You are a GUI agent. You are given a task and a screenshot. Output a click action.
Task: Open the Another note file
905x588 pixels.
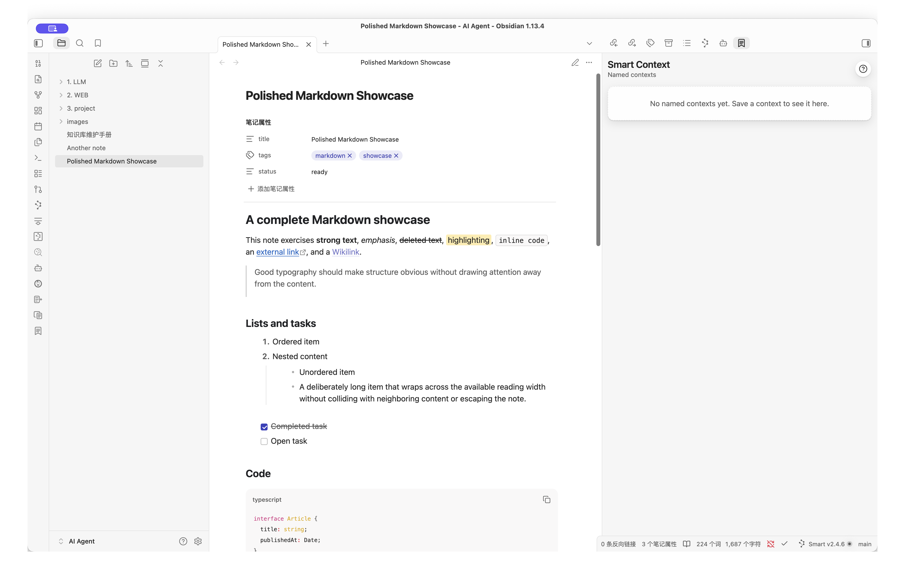coord(129,148)
